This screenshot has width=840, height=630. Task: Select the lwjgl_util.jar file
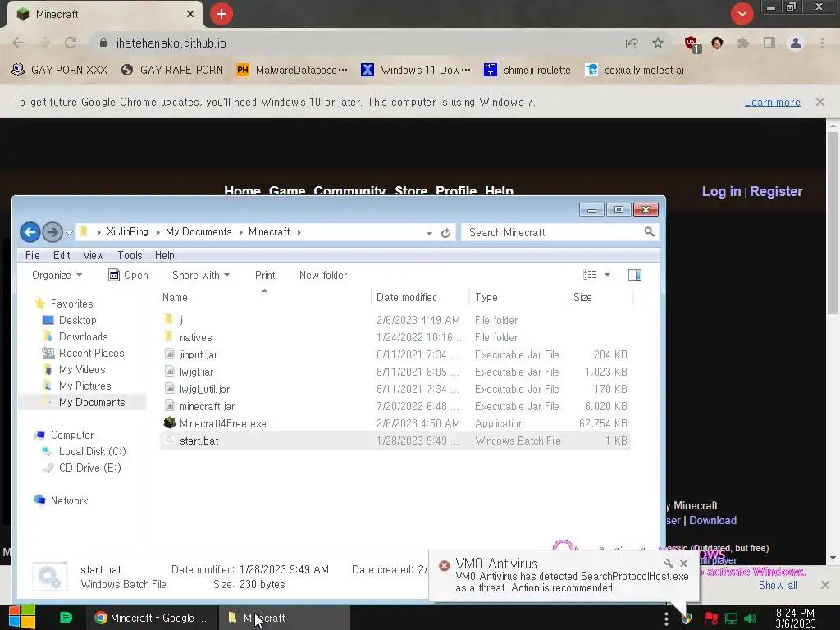[204, 389]
